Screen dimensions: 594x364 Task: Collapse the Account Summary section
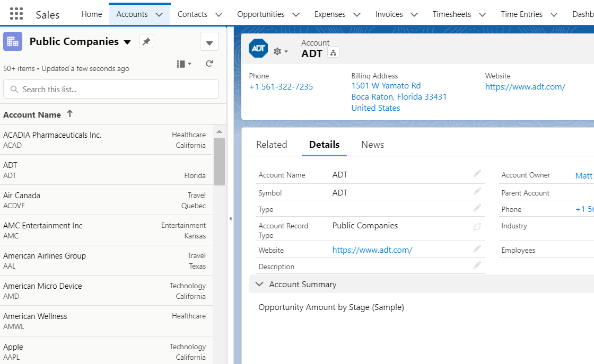click(259, 284)
